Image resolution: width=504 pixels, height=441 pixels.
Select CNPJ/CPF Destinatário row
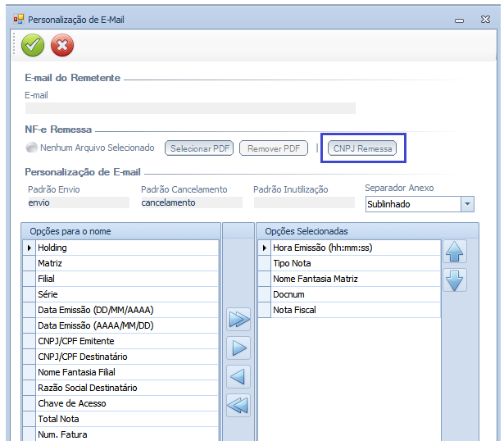click(127, 357)
